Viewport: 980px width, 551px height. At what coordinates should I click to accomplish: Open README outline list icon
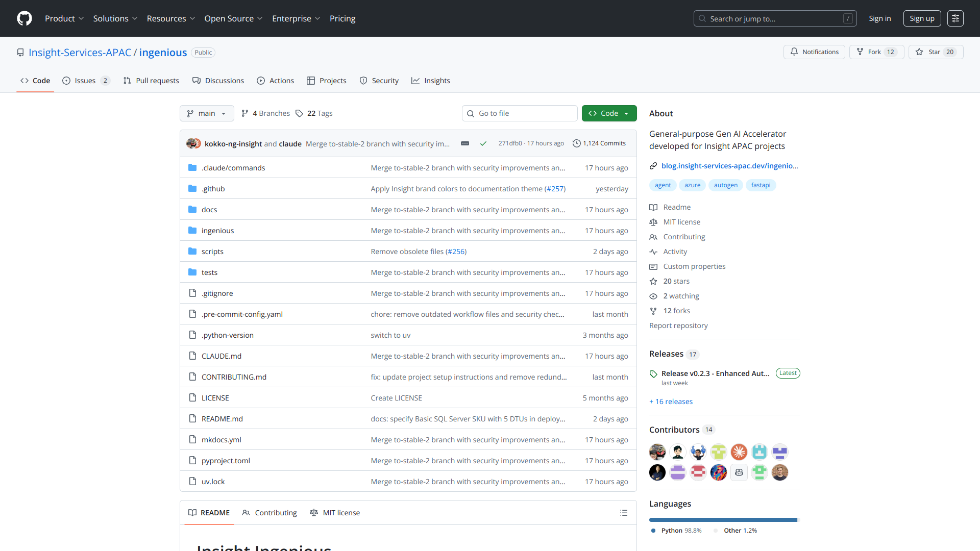[x=623, y=513]
